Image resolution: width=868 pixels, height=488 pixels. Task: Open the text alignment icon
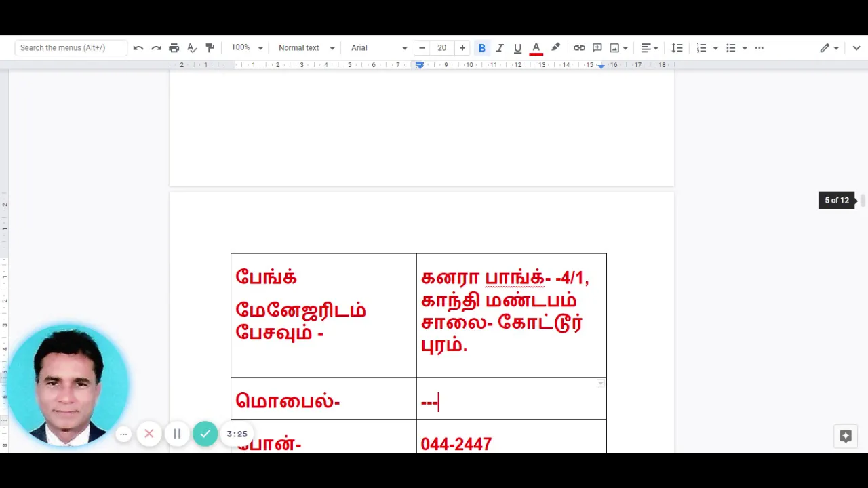tap(646, 48)
